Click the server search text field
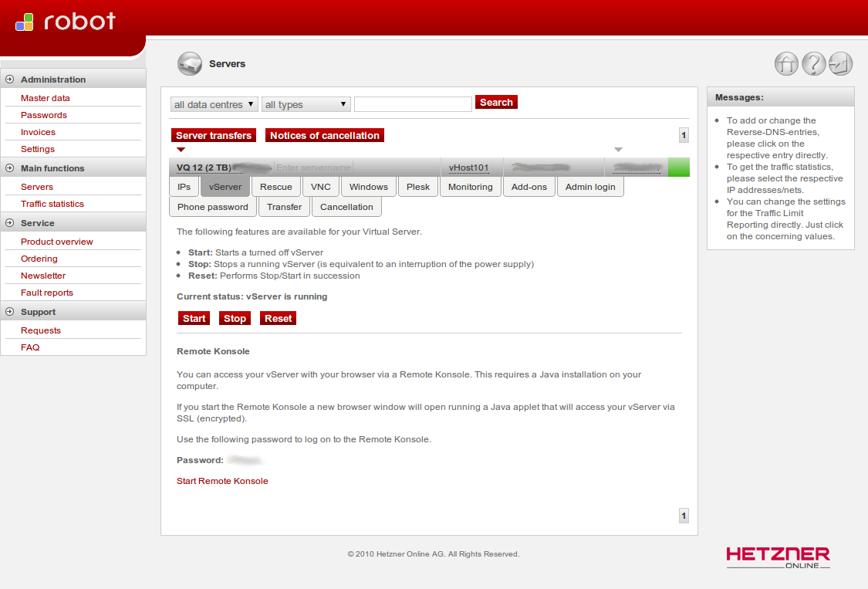The height and width of the screenshot is (589, 868). [413, 104]
